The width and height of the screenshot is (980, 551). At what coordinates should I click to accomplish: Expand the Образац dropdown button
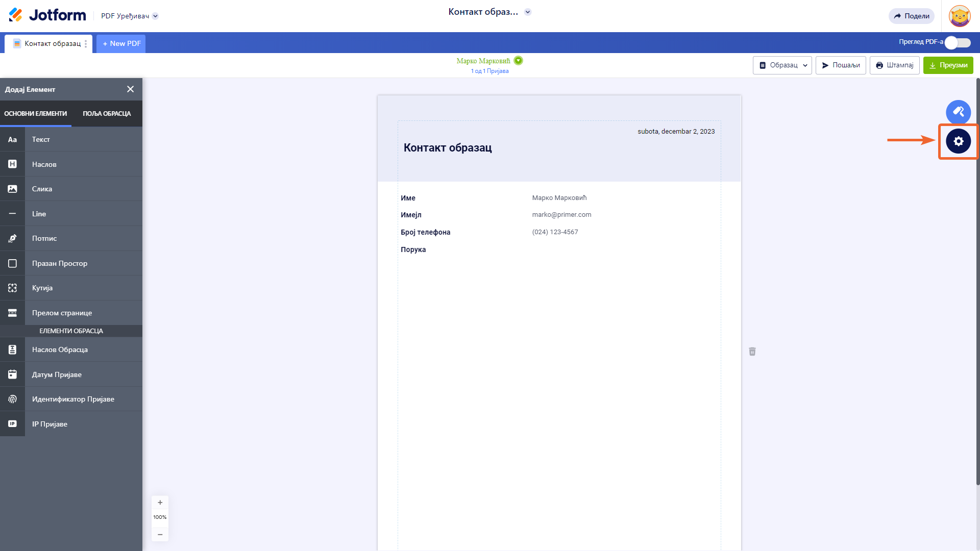782,65
